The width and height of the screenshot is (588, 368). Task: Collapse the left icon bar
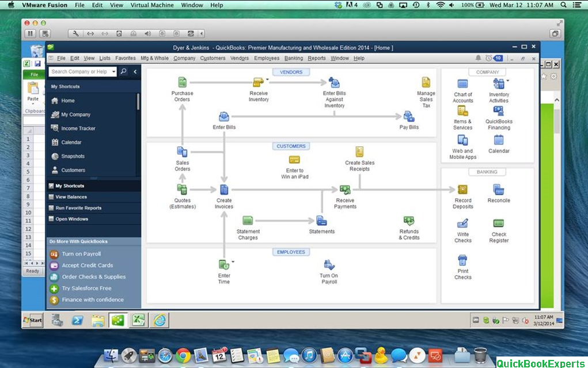pos(135,71)
